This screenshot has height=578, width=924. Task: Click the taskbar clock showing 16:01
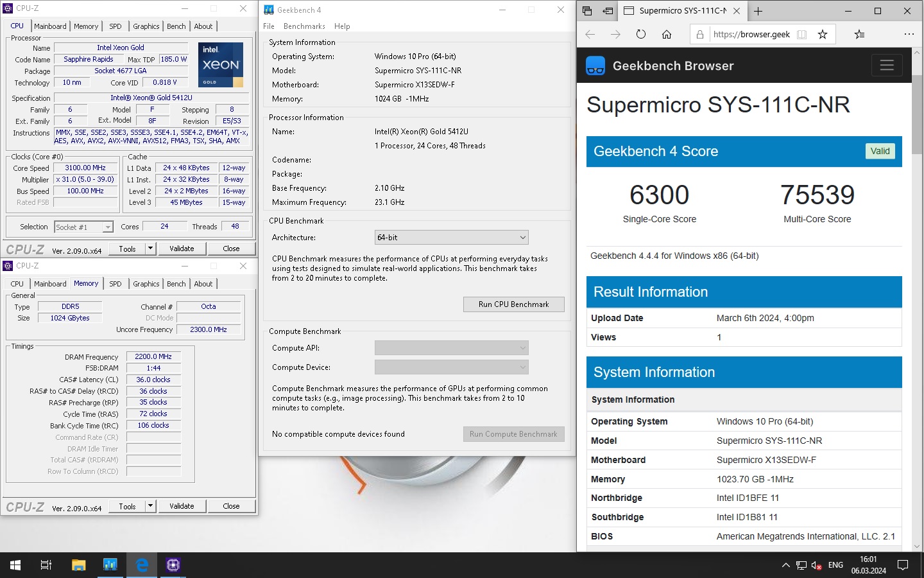[868, 565]
